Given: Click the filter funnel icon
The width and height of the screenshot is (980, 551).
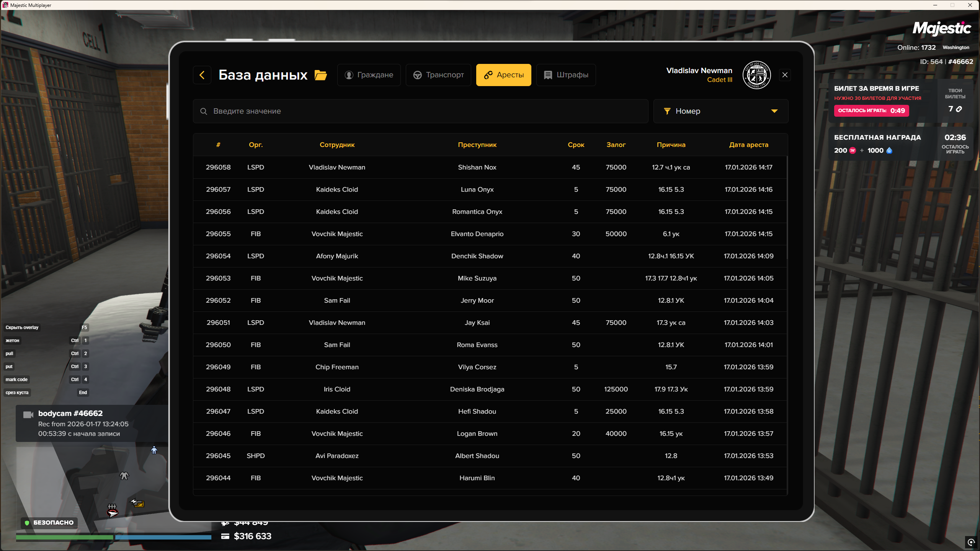Looking at the screenshot, I should (667, 111).
